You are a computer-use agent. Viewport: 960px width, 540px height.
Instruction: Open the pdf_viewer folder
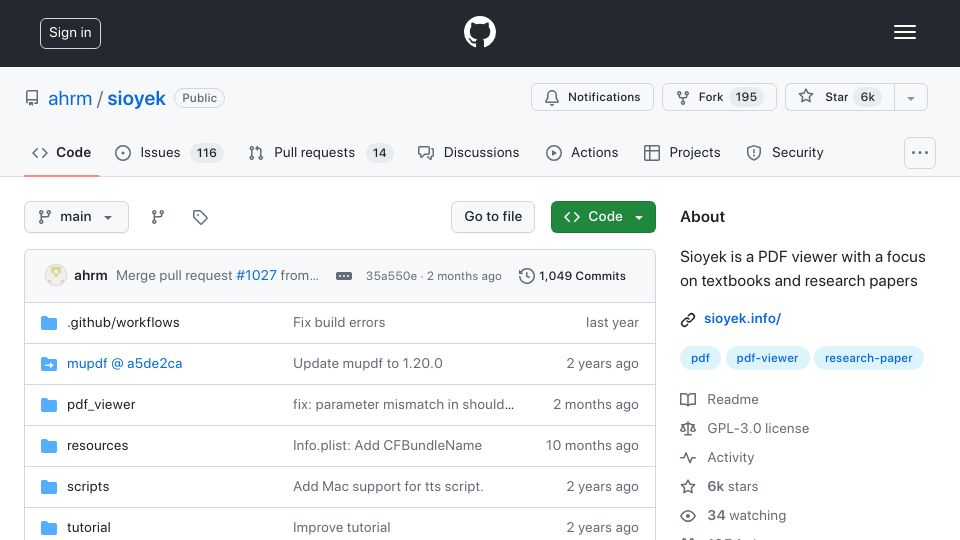101,405
